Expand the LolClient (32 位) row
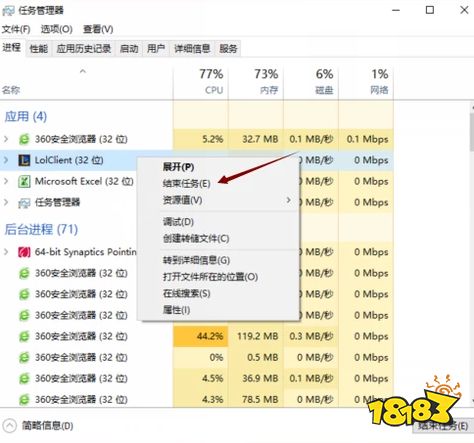This screenshot has height=443, width=474. 6,160
